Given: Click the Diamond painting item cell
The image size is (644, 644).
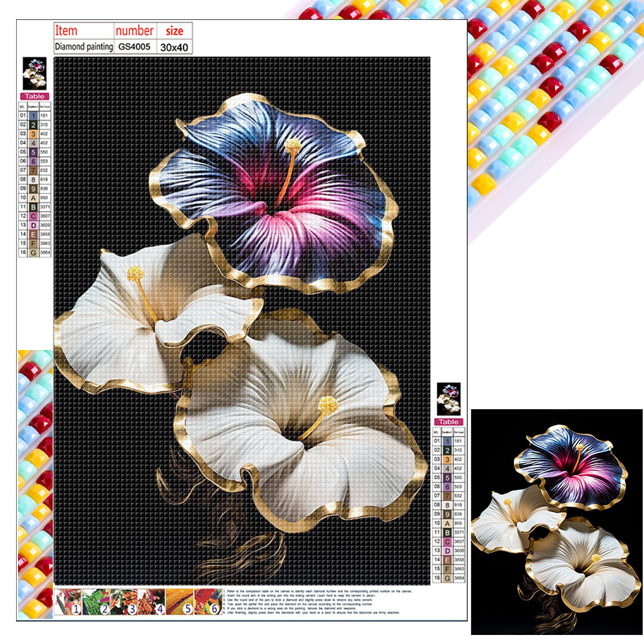Looking at the screenshot, I should click(83, 46).
